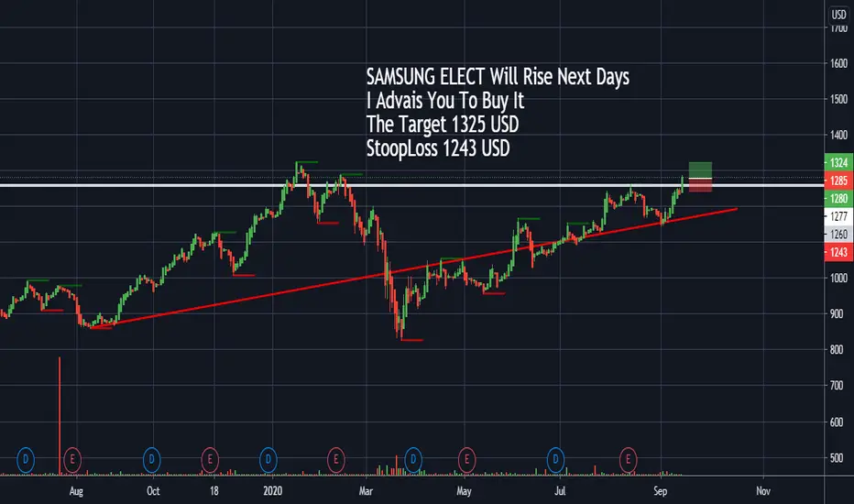854x504 pixels.
Task: Select the text 'StoopLoss 1243 USD'
Action: 438,148
